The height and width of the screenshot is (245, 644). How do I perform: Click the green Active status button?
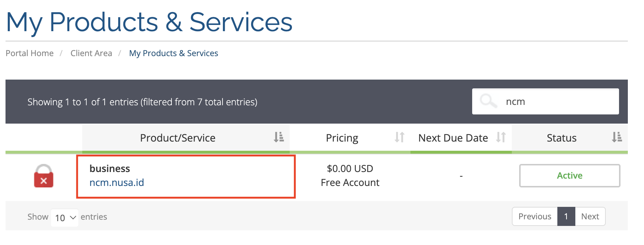tap(569, 176)
